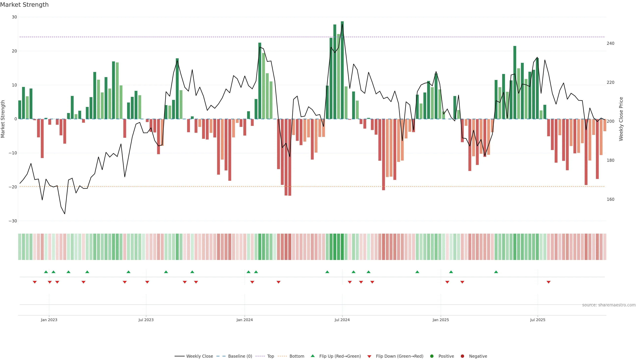This screenshot has width=644, height=362.
Task: Click the orange dotted Bottom legend marker
Action: [282, 356]
